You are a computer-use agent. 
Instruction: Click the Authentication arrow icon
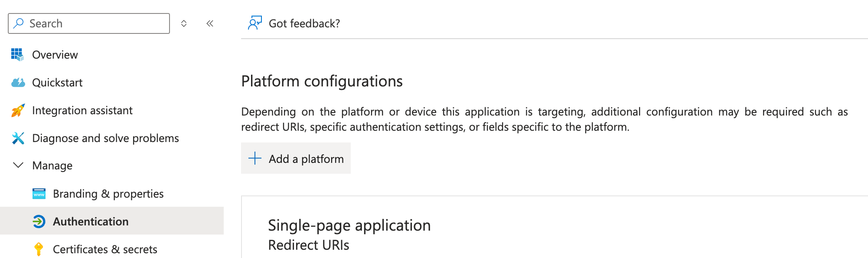[x=39, y=221]
